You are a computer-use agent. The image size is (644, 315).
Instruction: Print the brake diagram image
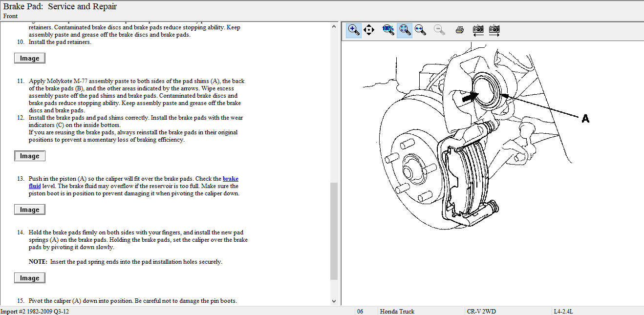coord(459,30)
